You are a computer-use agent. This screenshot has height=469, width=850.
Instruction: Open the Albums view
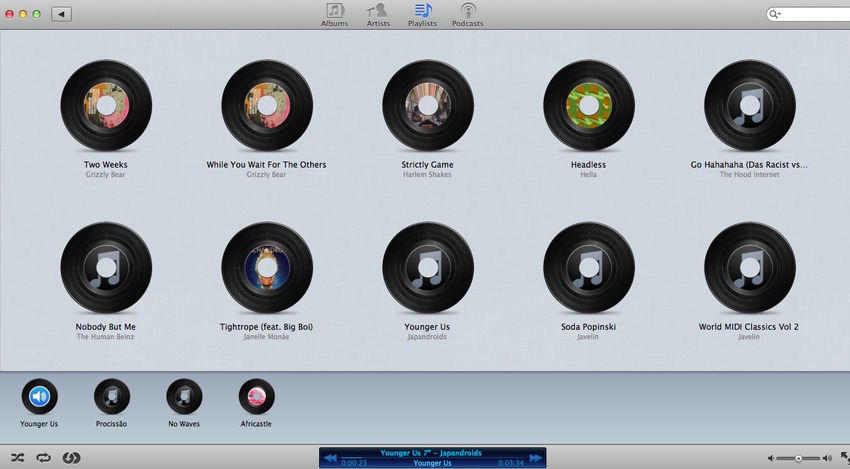click(x=334, y=14)
